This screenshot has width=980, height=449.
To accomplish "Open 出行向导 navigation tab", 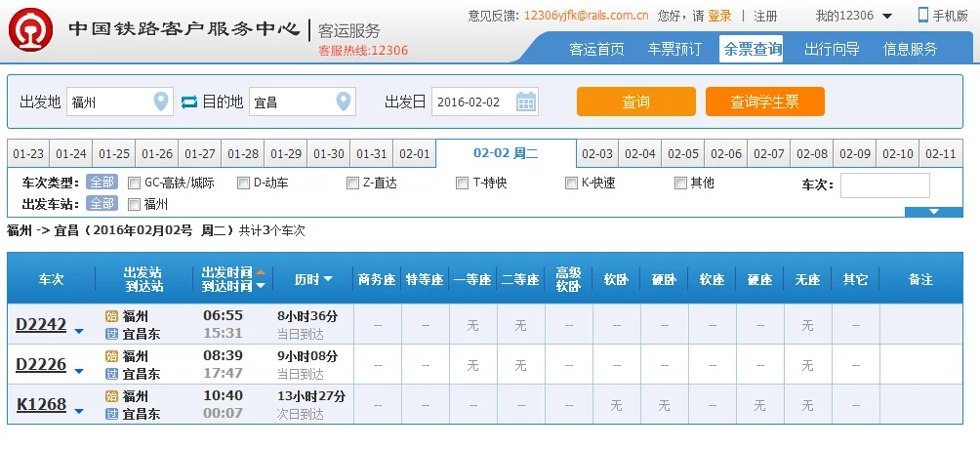I will pos(832,50).
